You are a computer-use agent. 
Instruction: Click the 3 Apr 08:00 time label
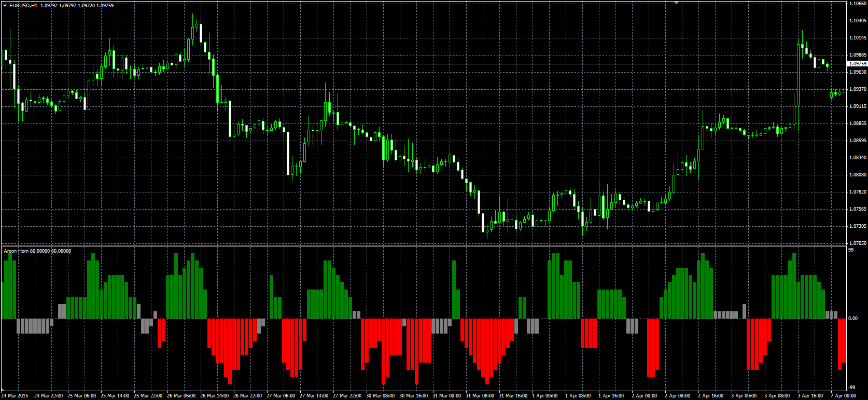[777, 396]
